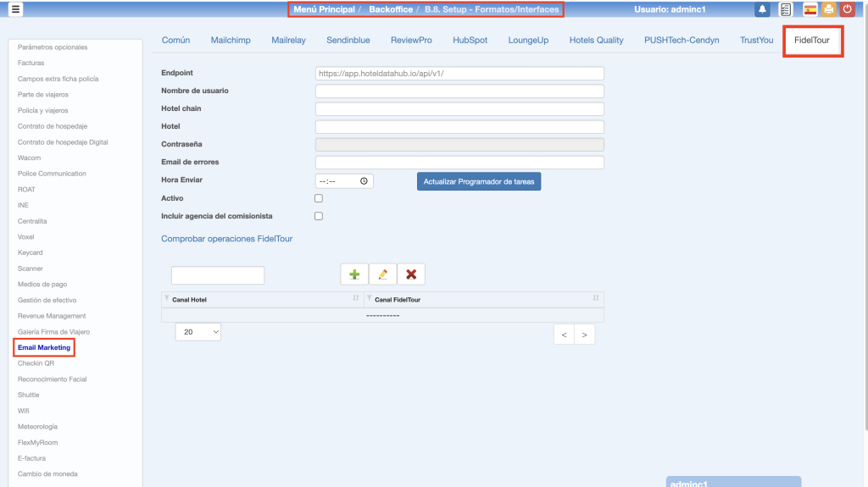Open the 20 rows-per-page dropdown
Image resolution: width=868 pixels, height=487 pixels.
[x=198, y=332]
